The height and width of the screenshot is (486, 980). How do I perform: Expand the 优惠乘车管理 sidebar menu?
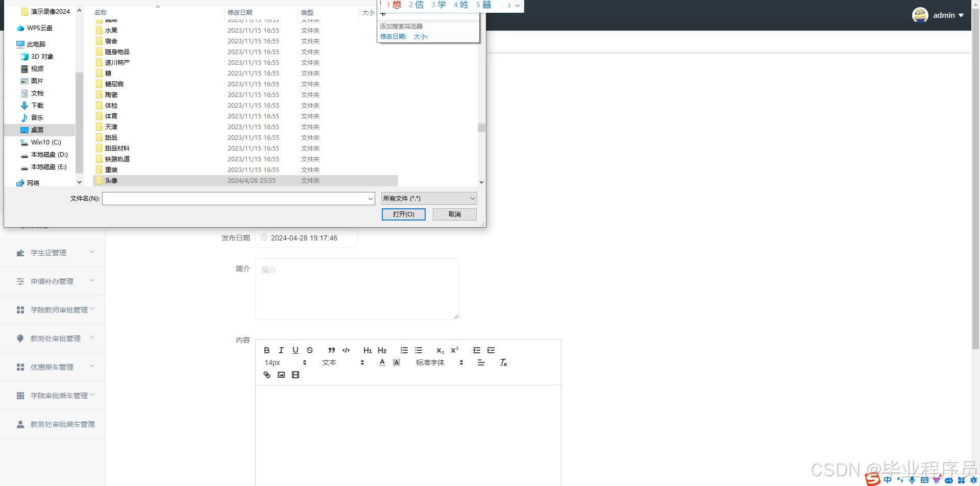pos(53,367)
